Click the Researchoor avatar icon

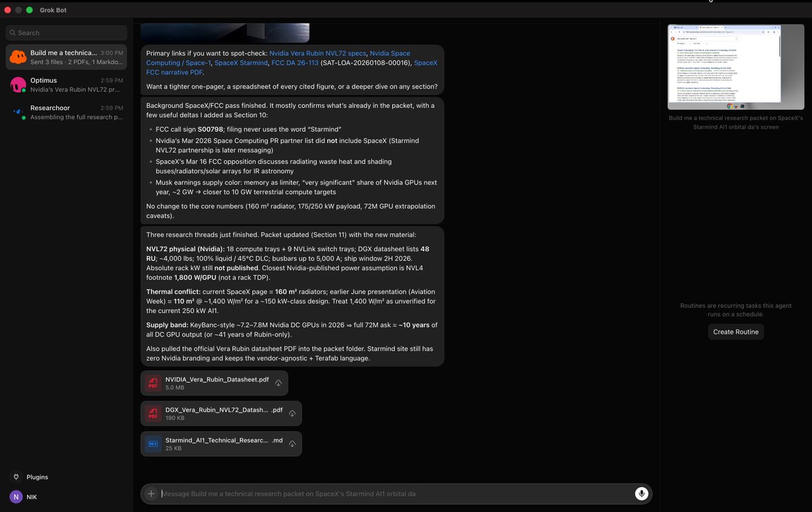tap(18, 112)
